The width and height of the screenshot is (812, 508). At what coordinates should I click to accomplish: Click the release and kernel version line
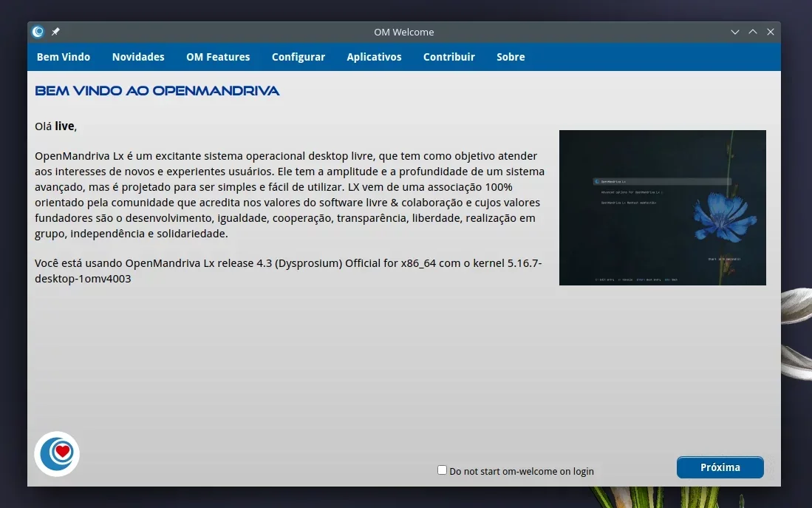(288, 271)
